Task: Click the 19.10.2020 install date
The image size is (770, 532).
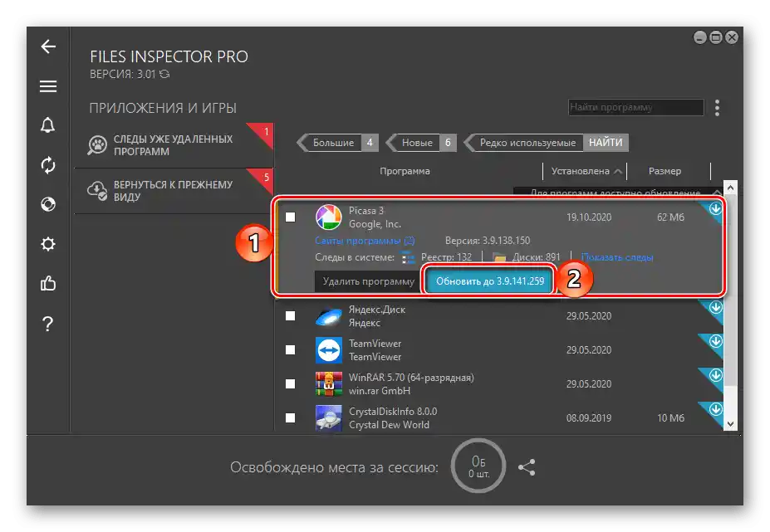Action: click(x=588, y=217)
